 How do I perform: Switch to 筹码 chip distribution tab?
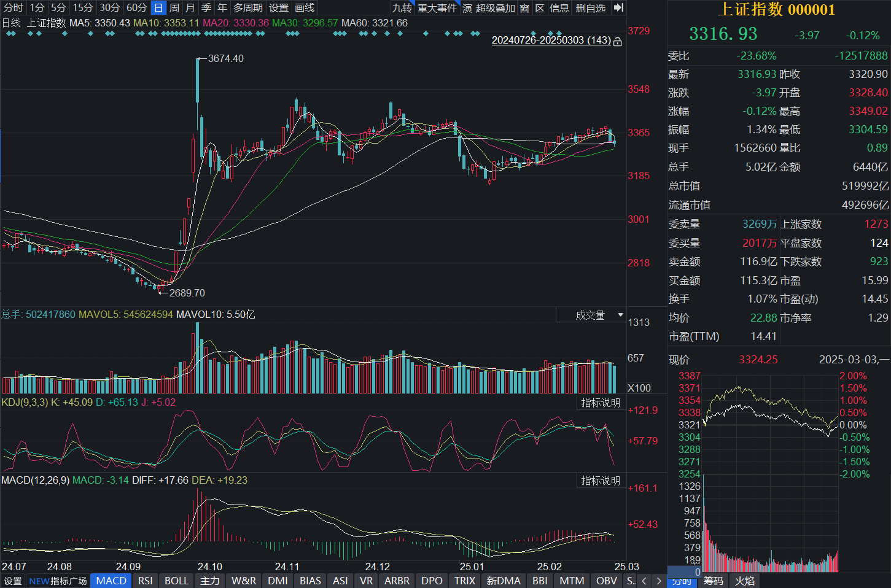click(713, 581)
